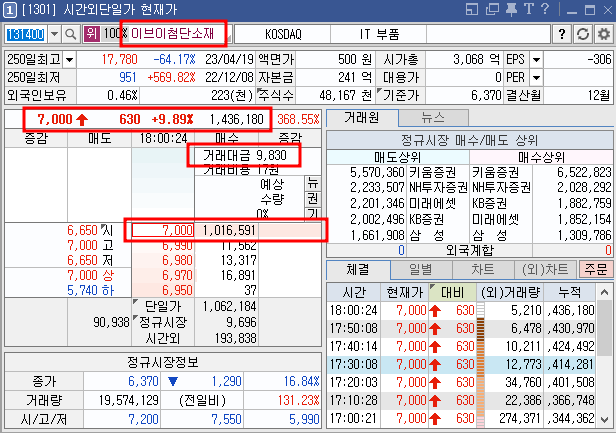Click the scrollbar down arrow in 체결 list
616x433 pixels.
(604, 420)
